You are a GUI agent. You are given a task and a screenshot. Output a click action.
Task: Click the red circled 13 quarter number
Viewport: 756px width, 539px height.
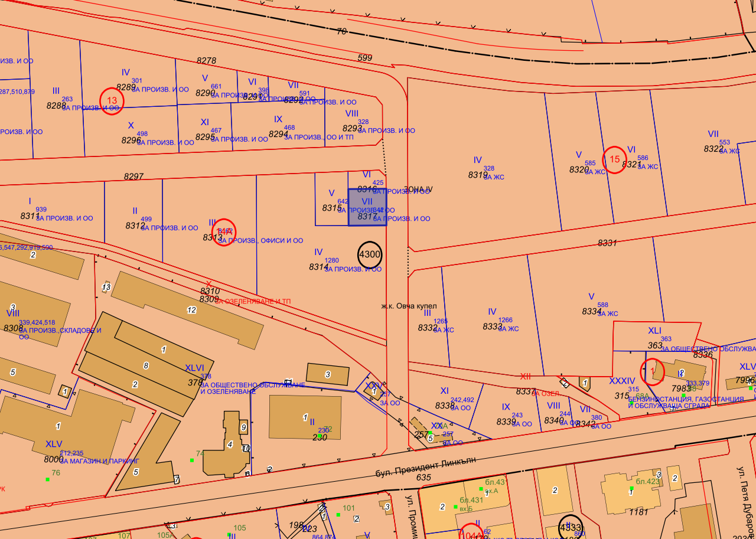pos(112,101)
